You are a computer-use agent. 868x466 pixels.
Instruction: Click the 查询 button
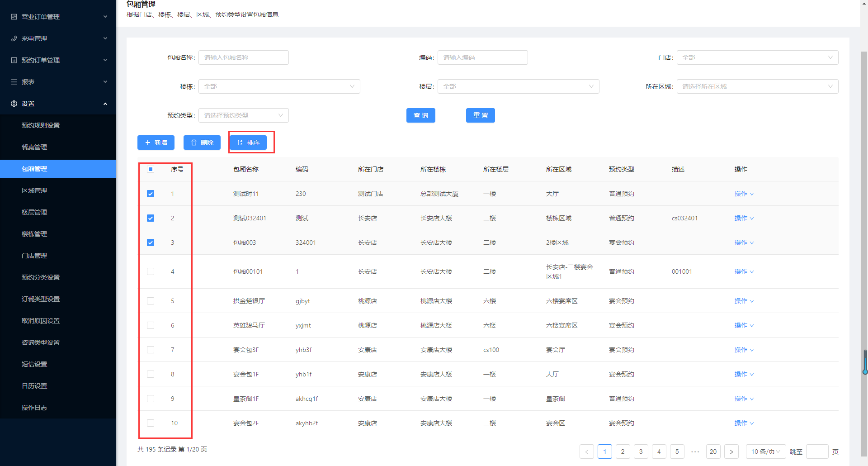(x=421, y=115)
